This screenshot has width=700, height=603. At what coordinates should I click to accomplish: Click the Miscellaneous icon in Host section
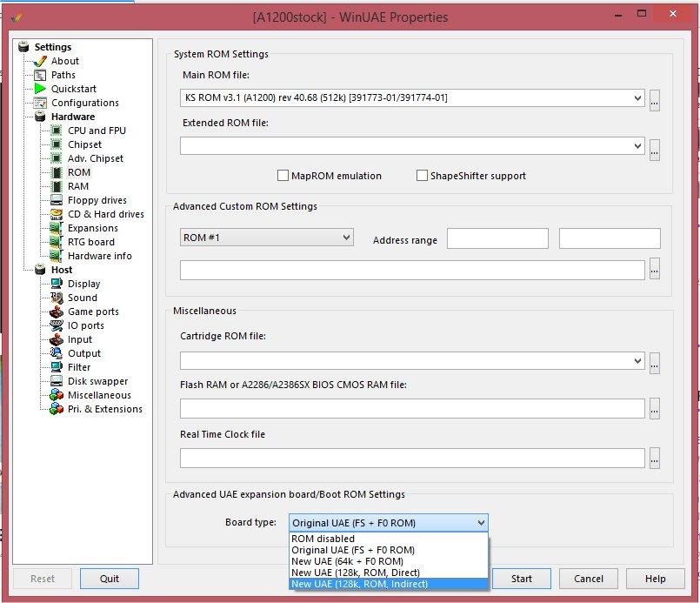click(57, 395)
